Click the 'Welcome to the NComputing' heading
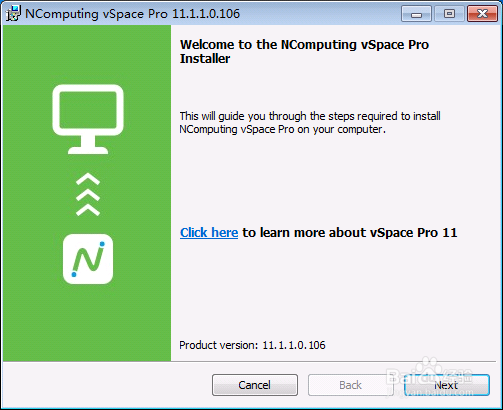 304,51
